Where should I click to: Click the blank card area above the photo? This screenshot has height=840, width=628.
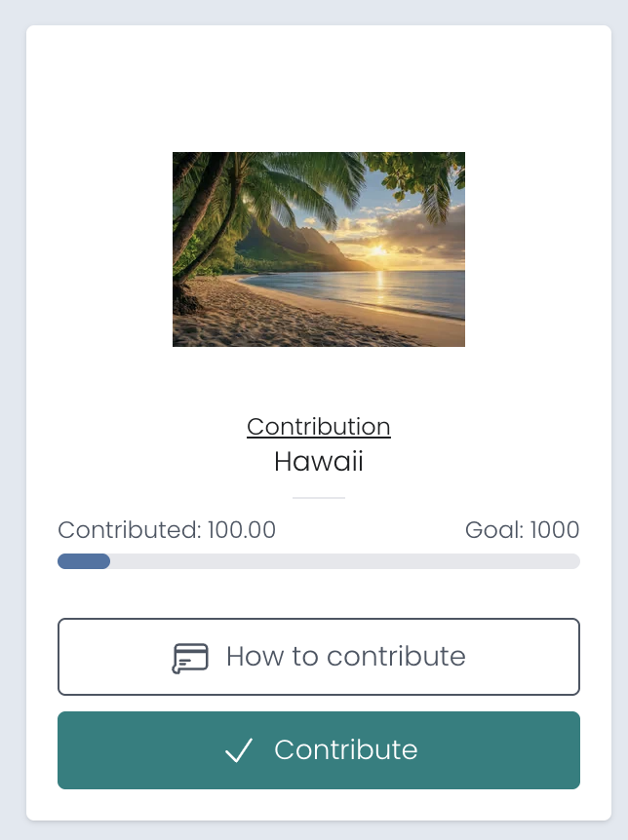[x=319, y=88]
